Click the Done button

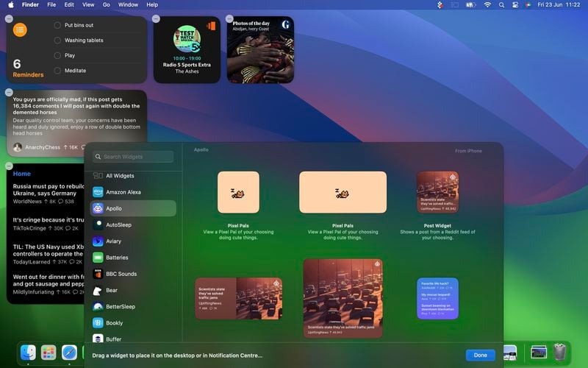[481, 355]
